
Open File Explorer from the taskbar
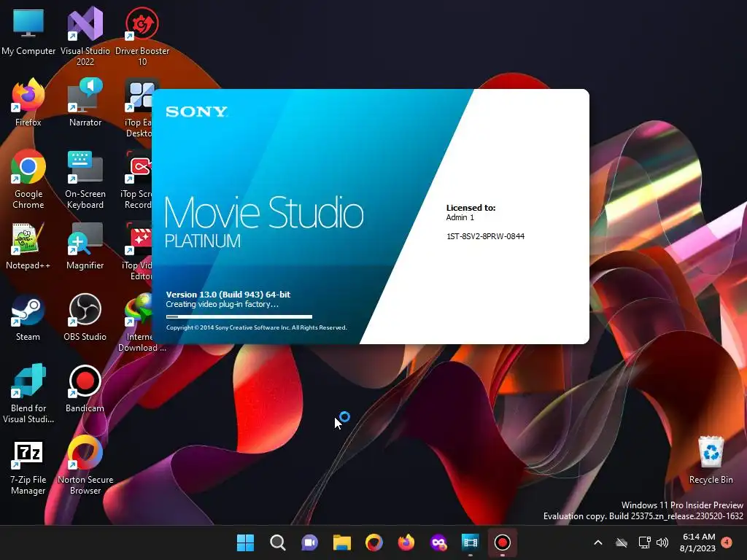(x=341, y=542)
